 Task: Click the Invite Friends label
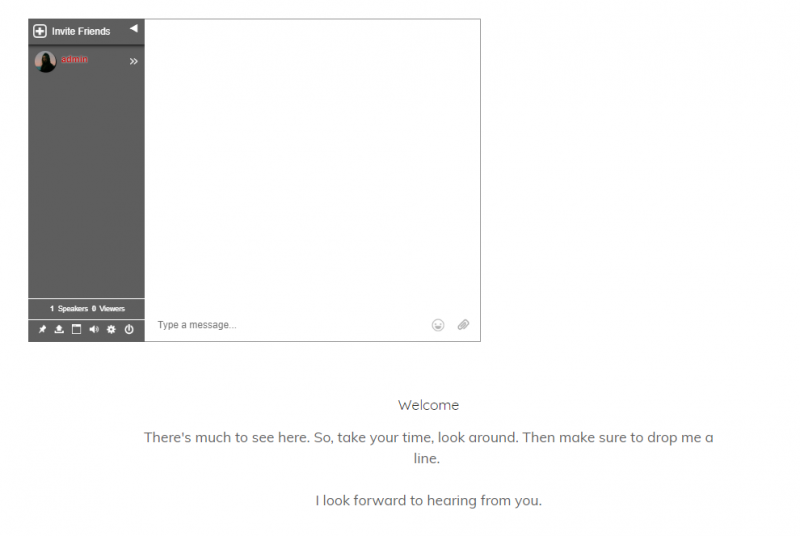[x=81, y=31]
